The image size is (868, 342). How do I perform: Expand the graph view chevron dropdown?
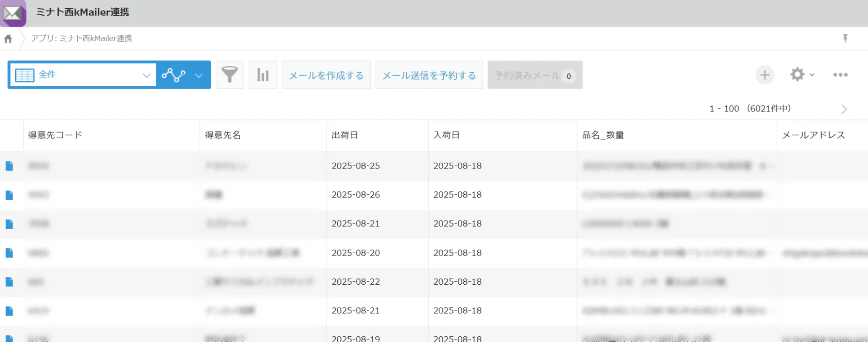[199, 76]
